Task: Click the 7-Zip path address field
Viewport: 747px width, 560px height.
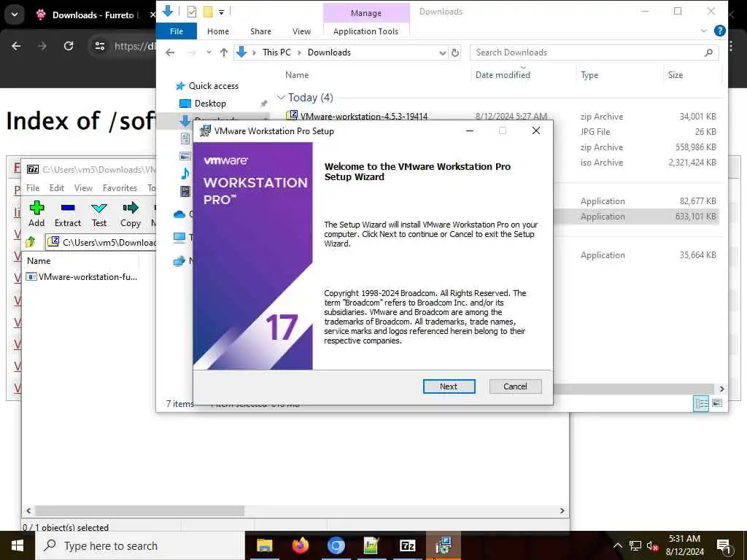Action: tap(101, 242)
